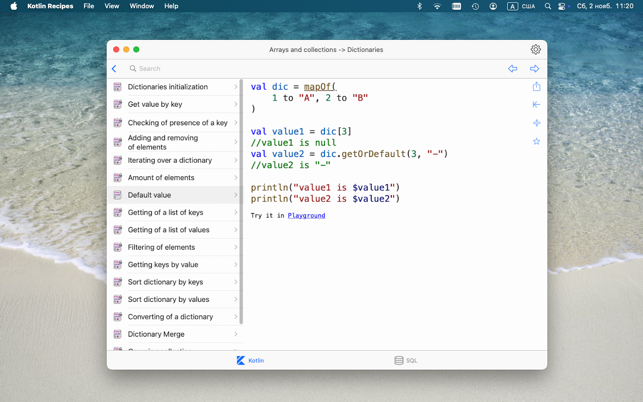Open the Help menu
The width and height of the screenshot is (643, 402).
[171, 6]
